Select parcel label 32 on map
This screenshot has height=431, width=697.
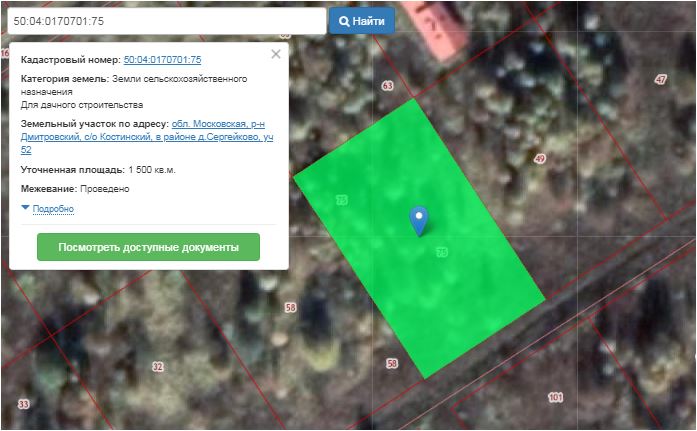(157, 367)
